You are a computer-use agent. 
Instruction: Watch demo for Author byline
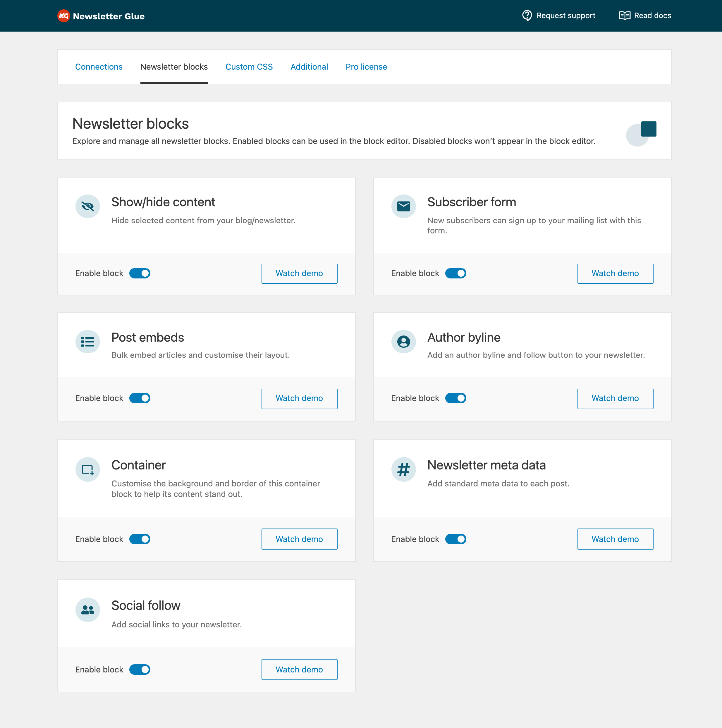click(x=615, y=398)
